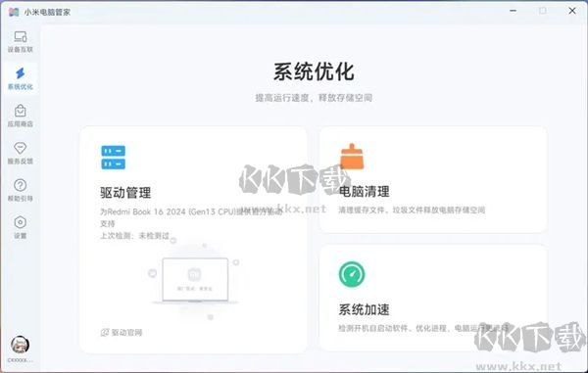The height and width of the screenshot is (373, 588).
Task: Open the 帮助引导 question mark icon
Action: 21,185
